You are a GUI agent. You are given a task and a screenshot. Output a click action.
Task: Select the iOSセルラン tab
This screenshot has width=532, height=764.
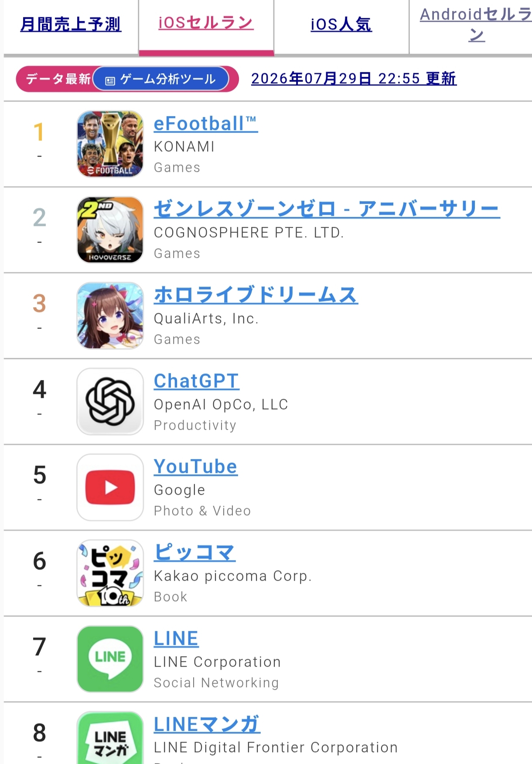[206, 23]
